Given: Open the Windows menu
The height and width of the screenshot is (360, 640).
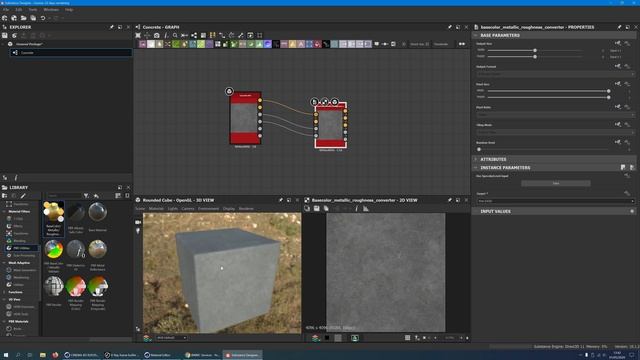Looking at the screenshot, I should (x=51, y=9).
